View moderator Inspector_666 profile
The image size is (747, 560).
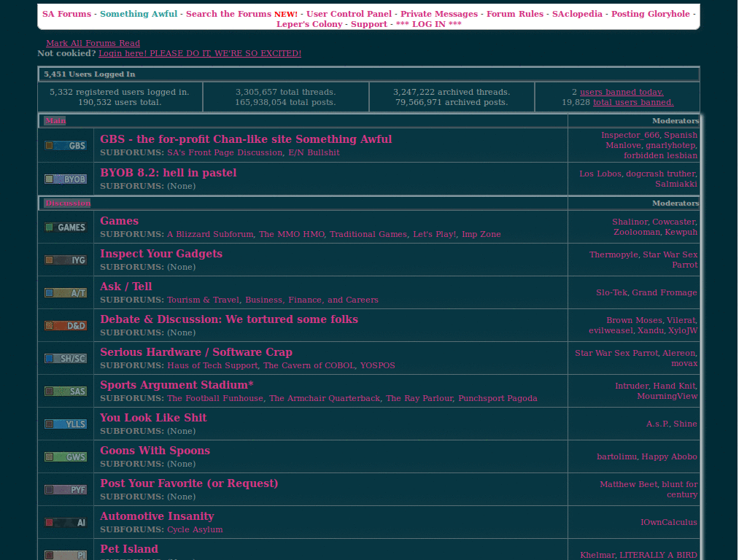[x=630, y=135]
